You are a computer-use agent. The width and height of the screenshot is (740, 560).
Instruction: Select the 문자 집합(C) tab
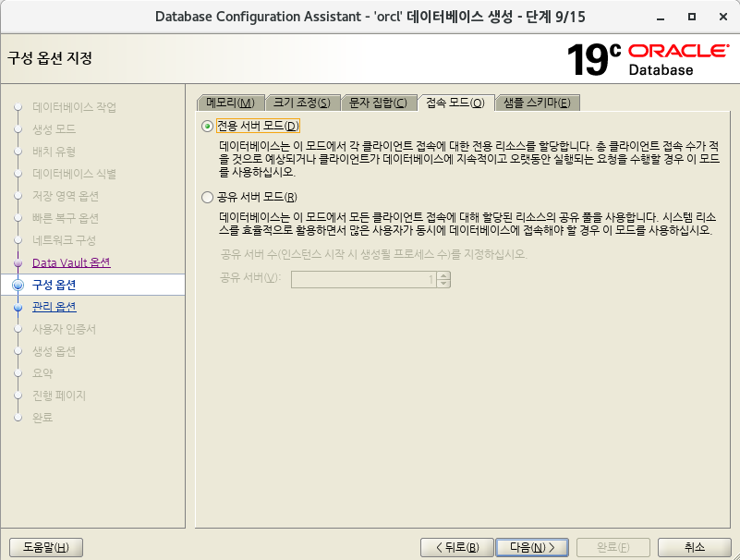[x=378, y=103]
